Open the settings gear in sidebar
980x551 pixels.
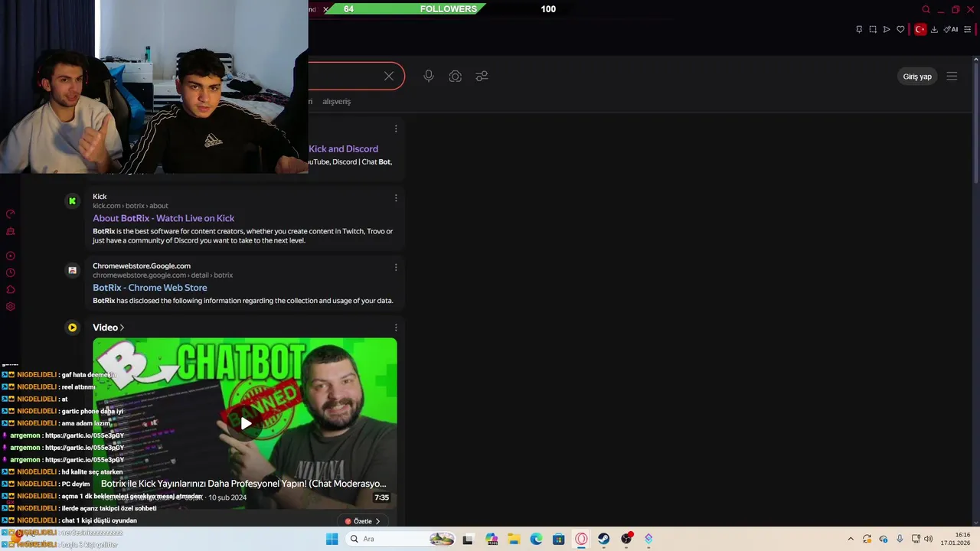(11, 306)
